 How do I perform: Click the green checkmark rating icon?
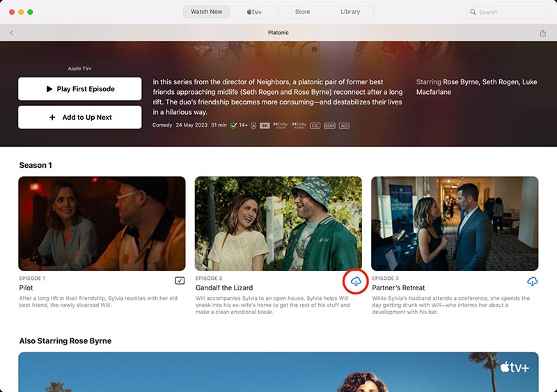pos(233,125)
